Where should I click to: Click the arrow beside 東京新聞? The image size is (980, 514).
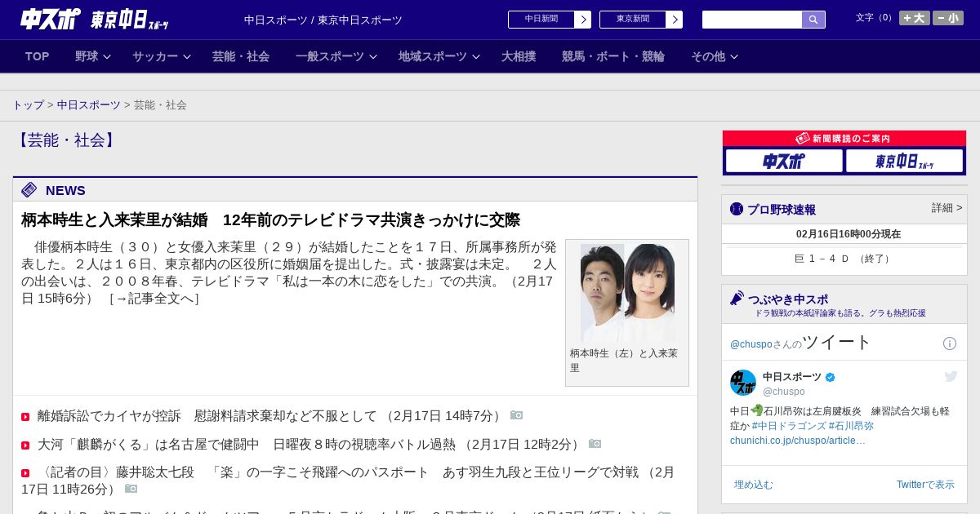coord(675,20)
